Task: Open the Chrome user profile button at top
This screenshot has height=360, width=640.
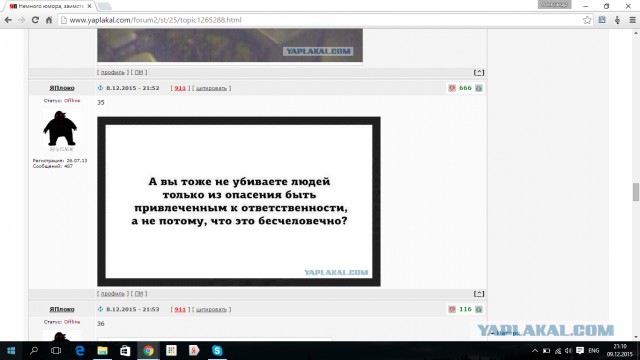Action: coord(554,5)
